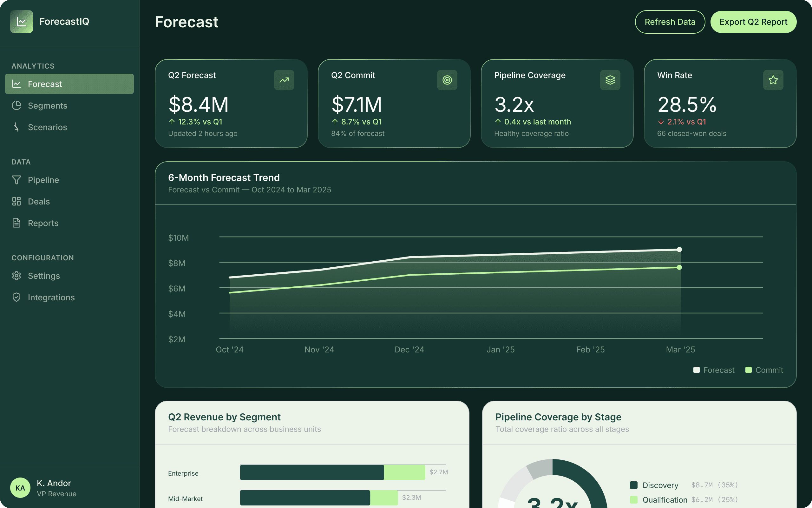Click the target icon on Q2 Commit card

click(447, 80)
